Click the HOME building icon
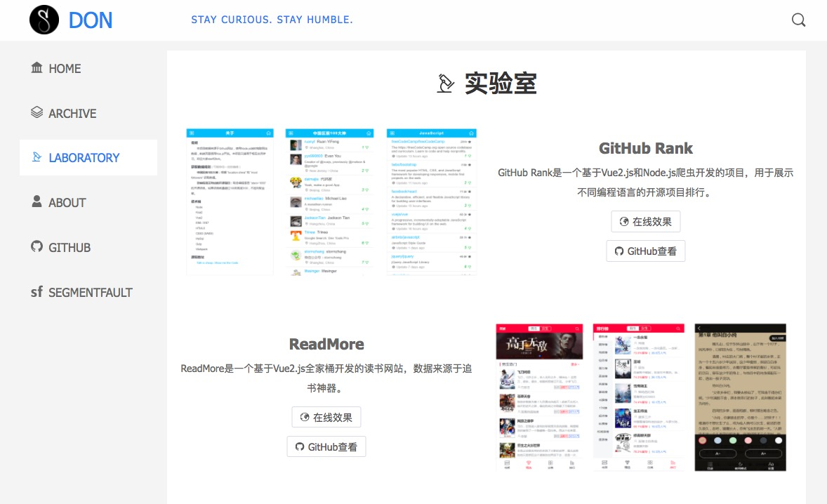 pyautogui.click(x=37, y=68)
